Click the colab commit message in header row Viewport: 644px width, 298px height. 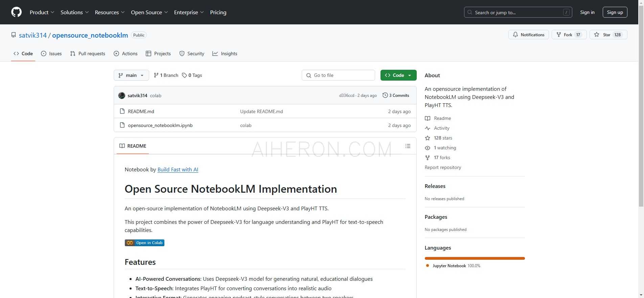156,95
